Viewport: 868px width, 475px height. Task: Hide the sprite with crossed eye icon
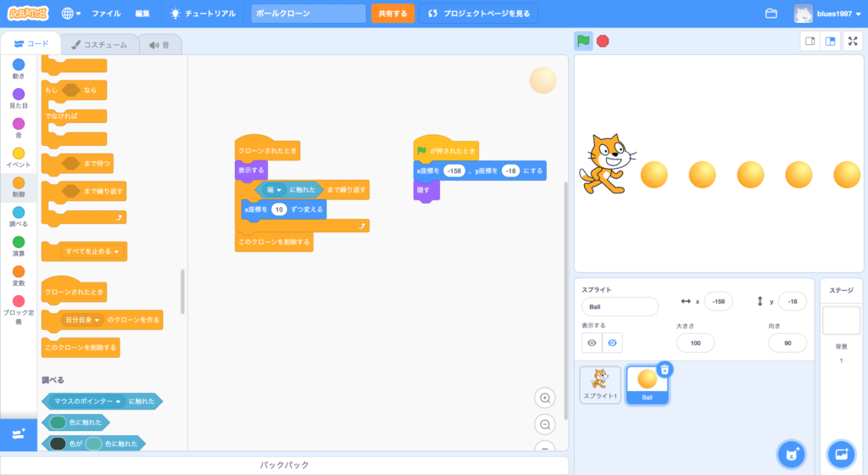click(612, 343)
